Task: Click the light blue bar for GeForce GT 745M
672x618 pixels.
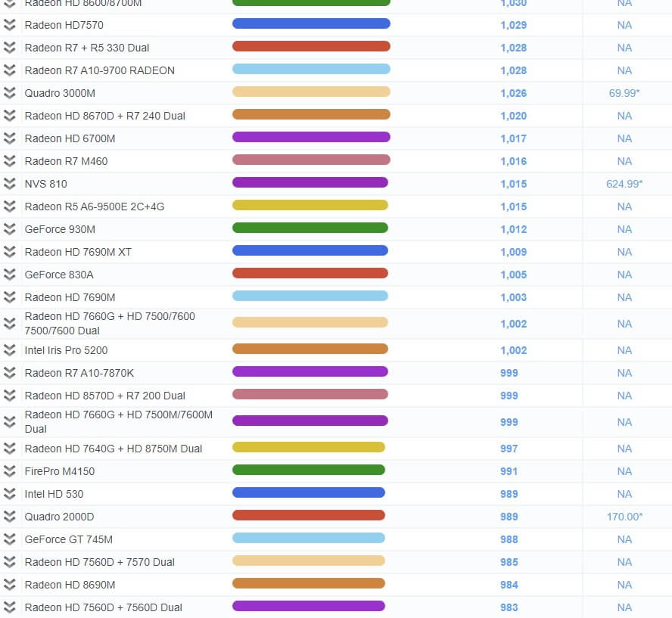Action: tap(309, 538)
